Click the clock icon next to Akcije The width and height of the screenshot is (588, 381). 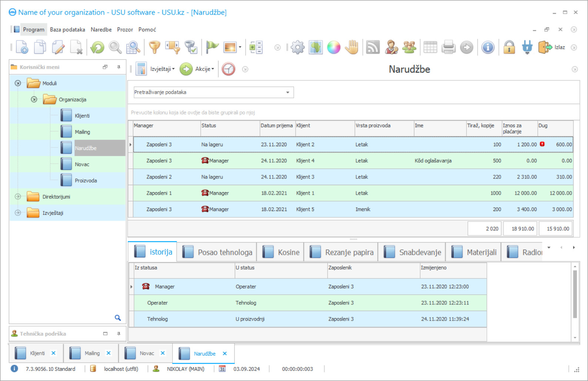click(228, 69)
